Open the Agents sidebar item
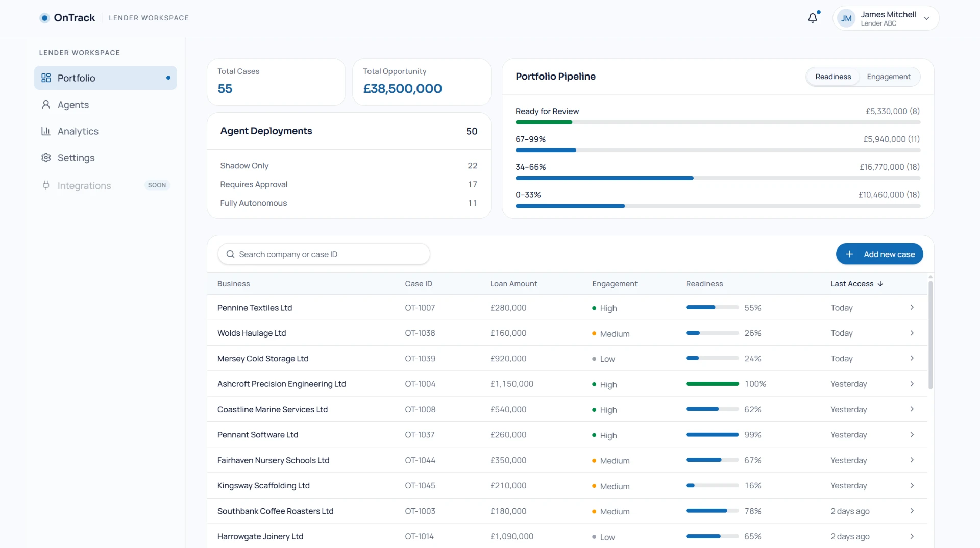This screenshot has width=980, height=548. (106, 104)
